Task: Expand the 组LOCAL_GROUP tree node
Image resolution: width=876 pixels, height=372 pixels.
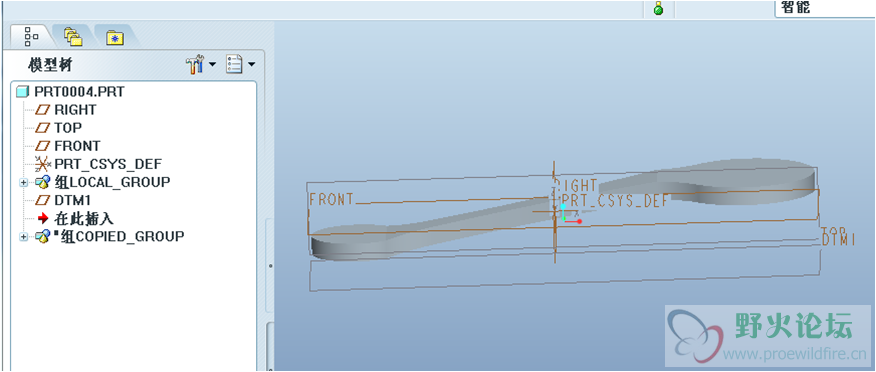Action: (23, 182)
